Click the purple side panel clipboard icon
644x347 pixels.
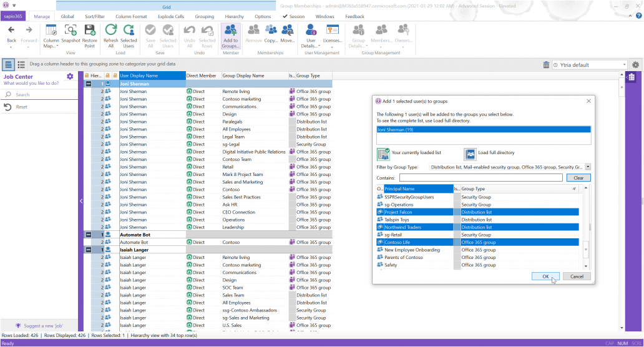coord(632,77)
